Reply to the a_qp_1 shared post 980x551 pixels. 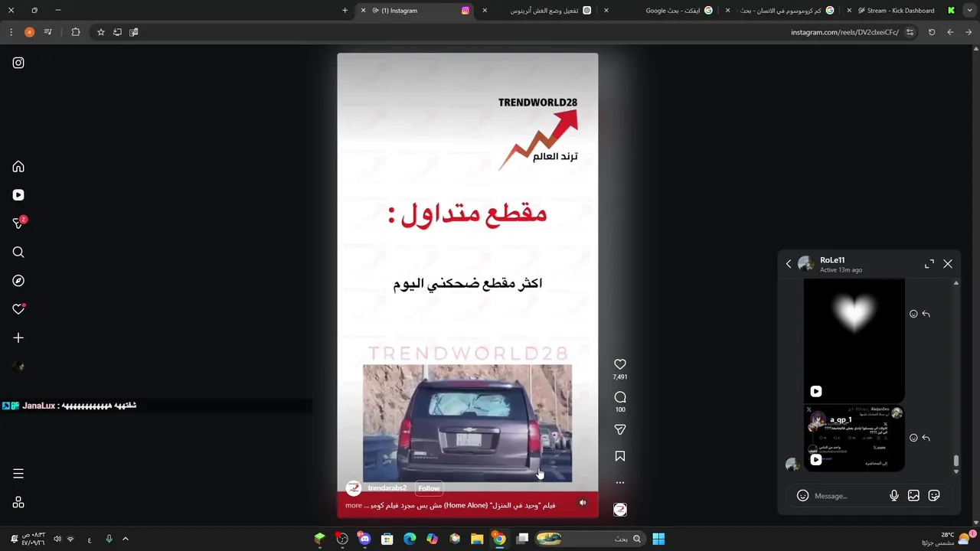tap(926, 438)
